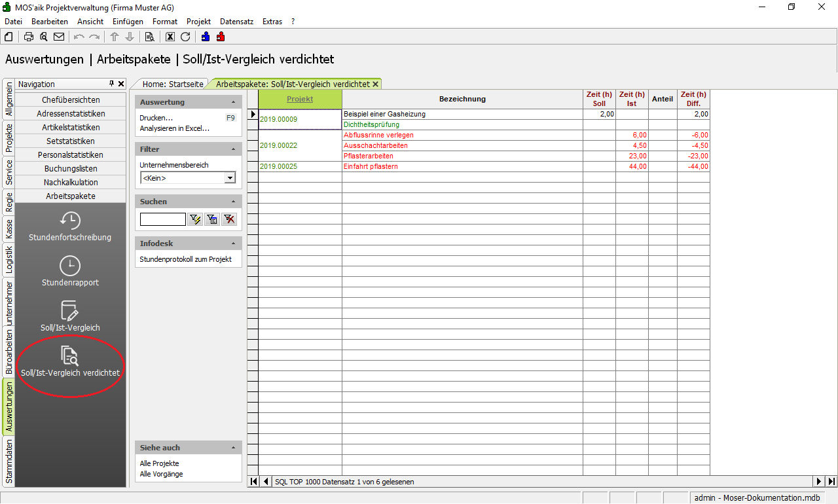
Task: Open the Datensatz menu
Action: coord(236,22)
